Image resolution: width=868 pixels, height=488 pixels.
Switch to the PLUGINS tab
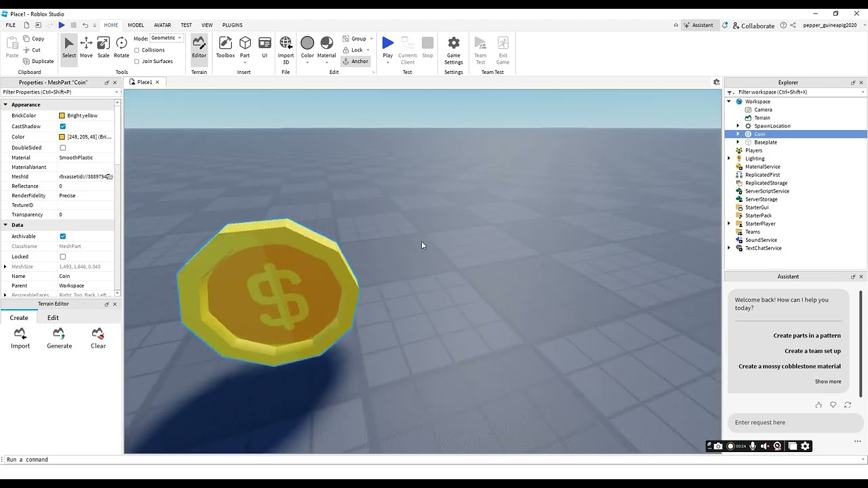tap(232, 25)
